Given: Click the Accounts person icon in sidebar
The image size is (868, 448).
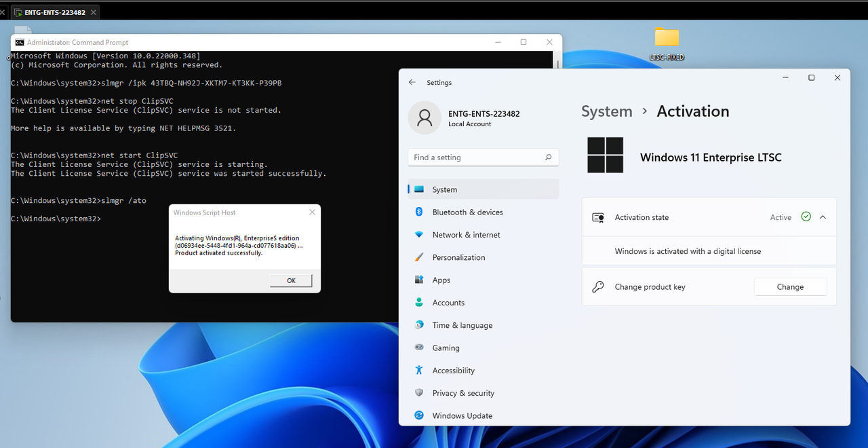Looking at the screenshot, I should point(419,303).
